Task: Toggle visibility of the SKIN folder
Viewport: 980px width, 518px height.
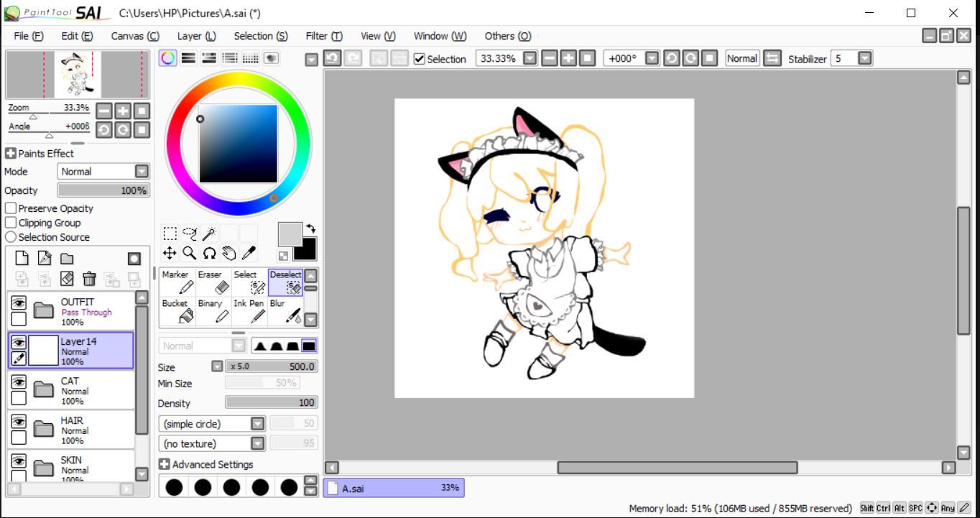Action: tap(19, 461)
